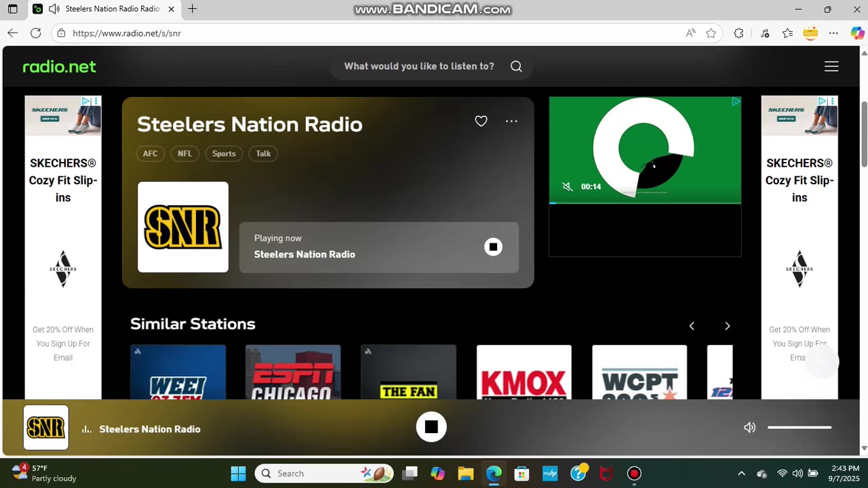Open the Copilot sidebar
This screenshot has height=488, width=868.
pos(857,33)
